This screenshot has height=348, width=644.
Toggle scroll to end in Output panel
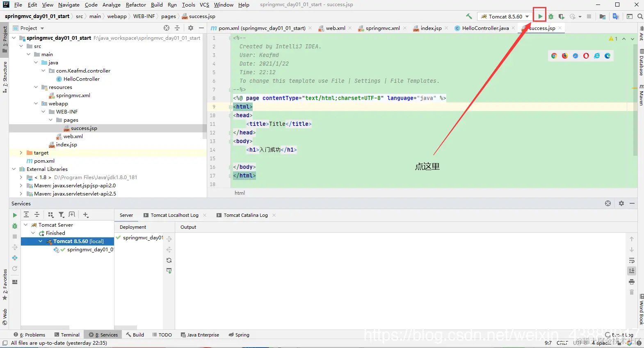[632, 271]
